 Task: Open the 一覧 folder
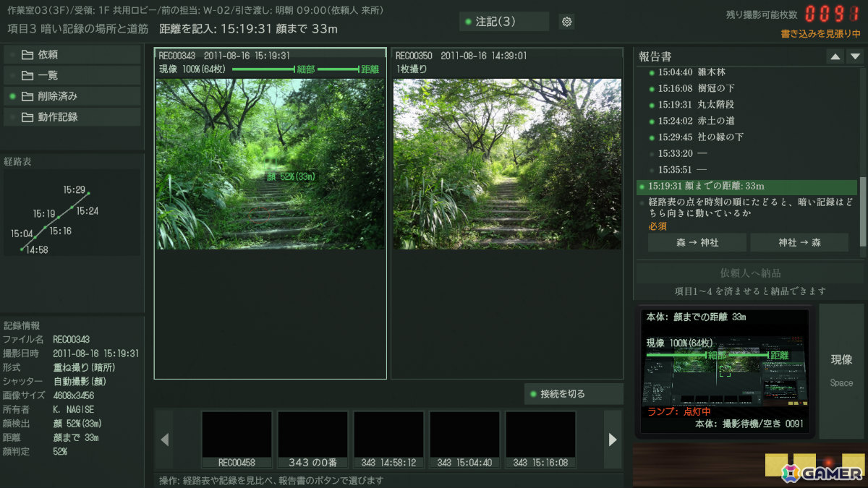[72, 75]
